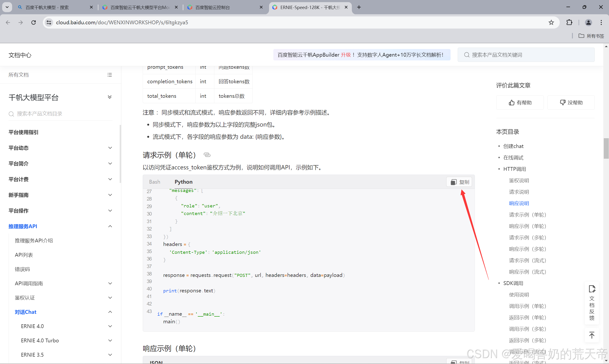Close the 百度智能云控制台 tab
609x364 pixels.
pyautogui.click(x=261, y=7)
